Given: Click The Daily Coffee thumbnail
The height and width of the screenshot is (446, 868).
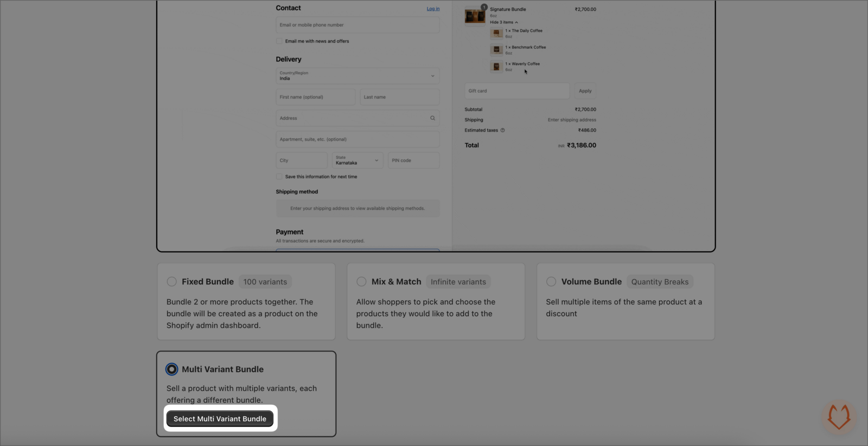Looking at the screenshot, I should [x=496, y=34].
